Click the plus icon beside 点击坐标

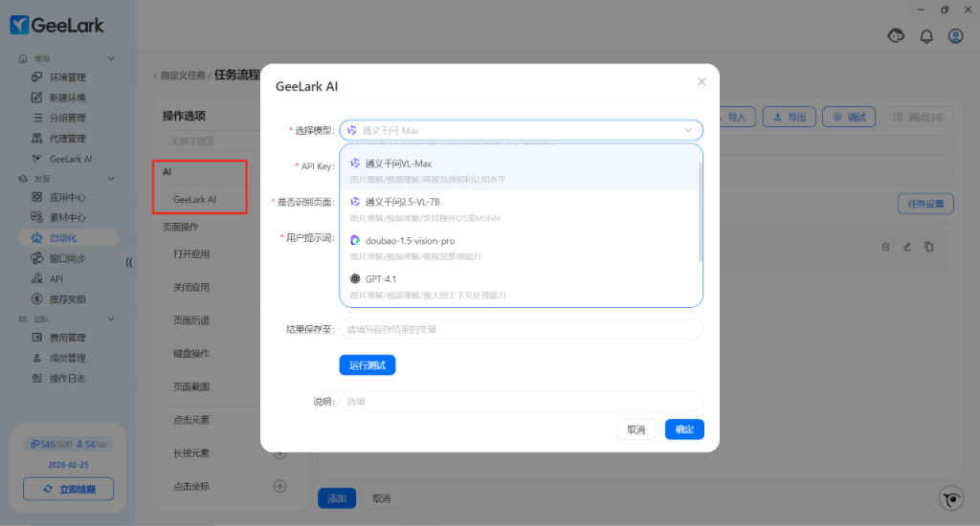pos(280,486)
